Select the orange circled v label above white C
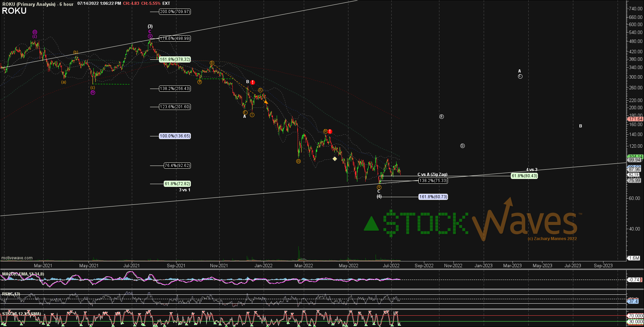644x327 pixels. point(379,187)
